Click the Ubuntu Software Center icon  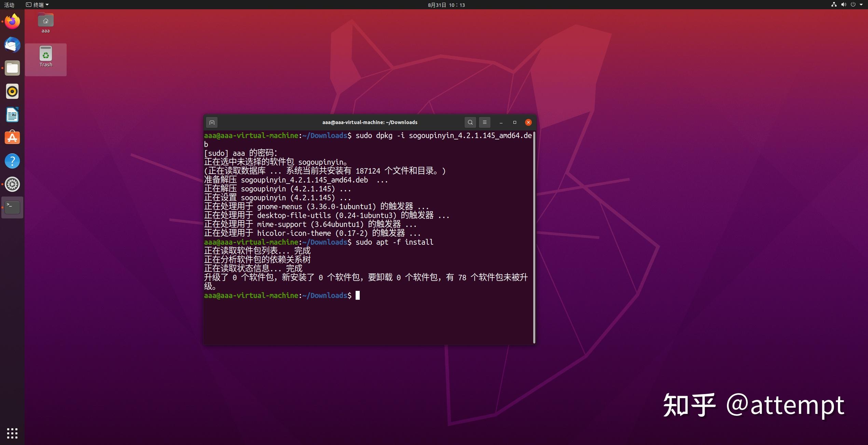pyautogui.click(x=12, y=137)
